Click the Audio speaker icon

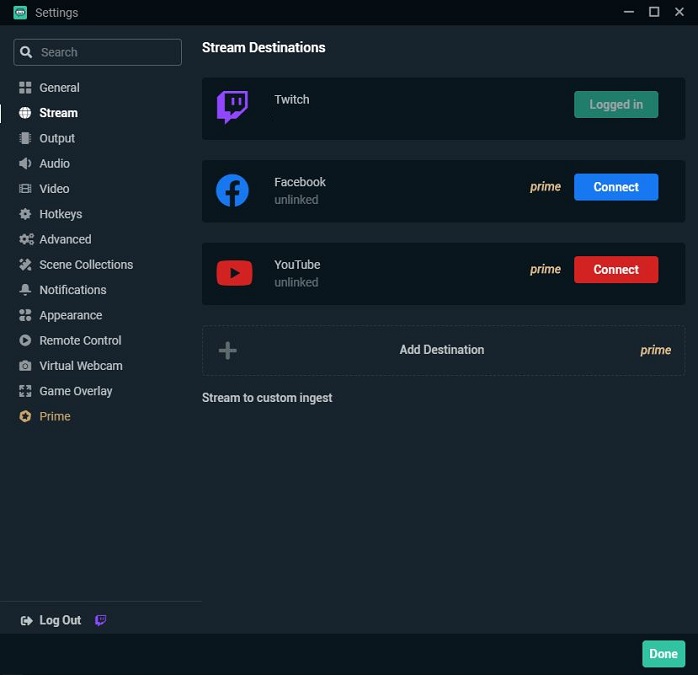pyautogui.click(x=25, y=163)
